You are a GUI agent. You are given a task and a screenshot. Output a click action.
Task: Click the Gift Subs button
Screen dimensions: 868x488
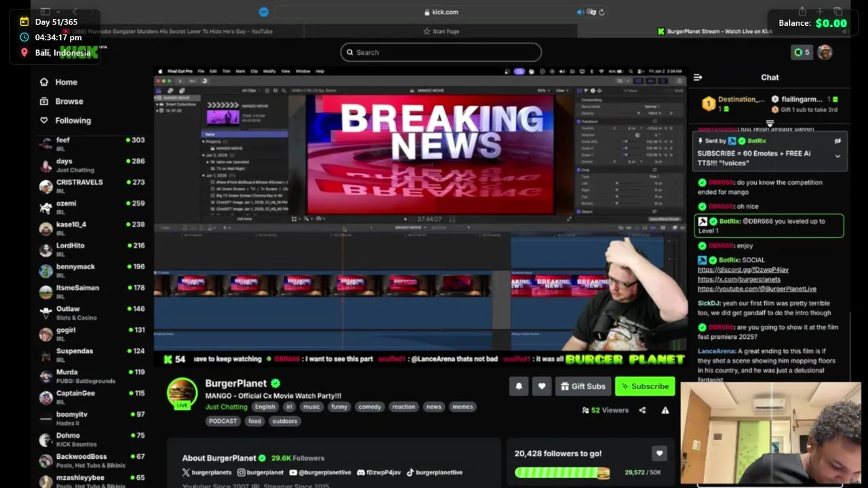583,386
